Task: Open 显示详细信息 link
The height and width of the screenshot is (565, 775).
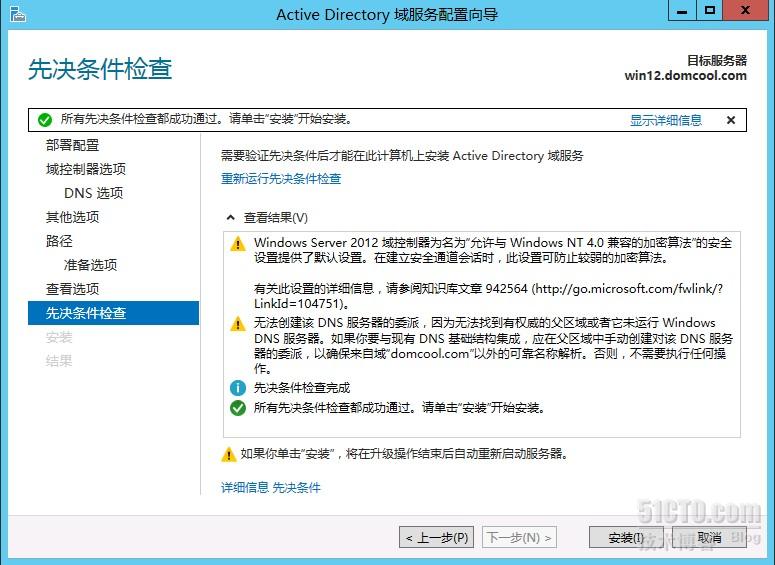Action: (x=665, y=120)
